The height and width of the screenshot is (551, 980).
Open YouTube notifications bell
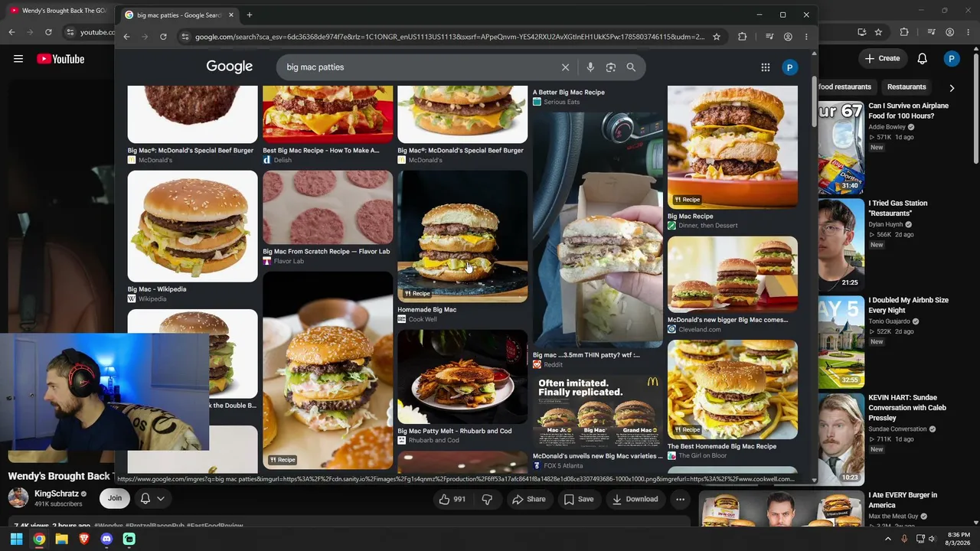tap(923, 59)
